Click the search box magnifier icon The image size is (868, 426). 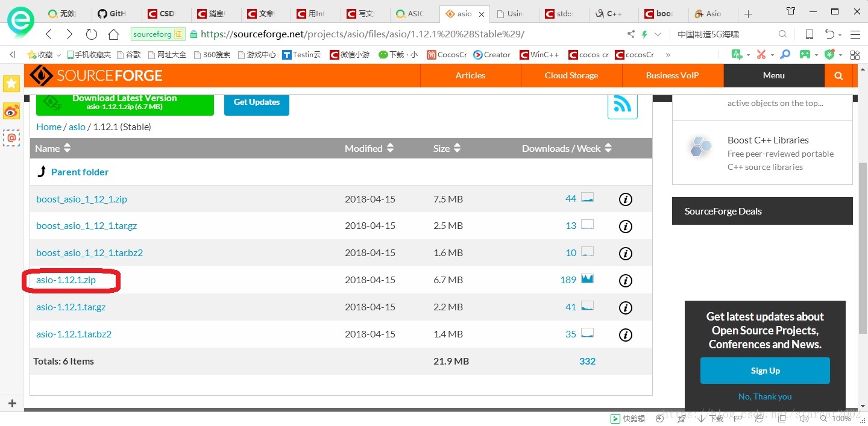pos(782,34)
